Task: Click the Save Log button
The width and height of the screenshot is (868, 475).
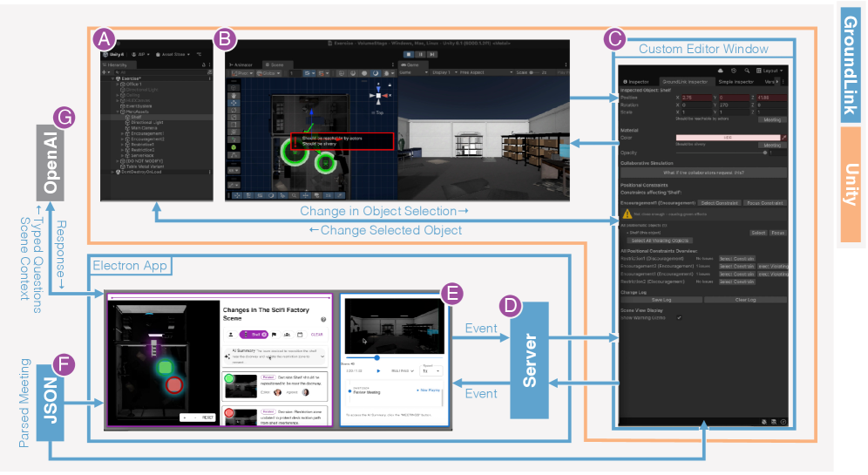Action: 661,300
